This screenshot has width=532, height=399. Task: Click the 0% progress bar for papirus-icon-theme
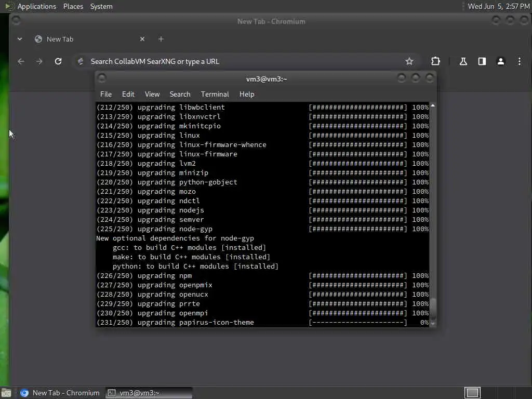click(x=358, y=322)
